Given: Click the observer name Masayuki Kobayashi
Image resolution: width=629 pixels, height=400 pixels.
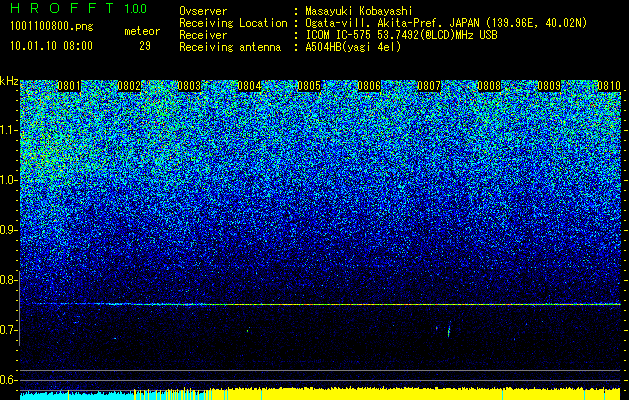Looking at the screenshot, I should point(359,11).
